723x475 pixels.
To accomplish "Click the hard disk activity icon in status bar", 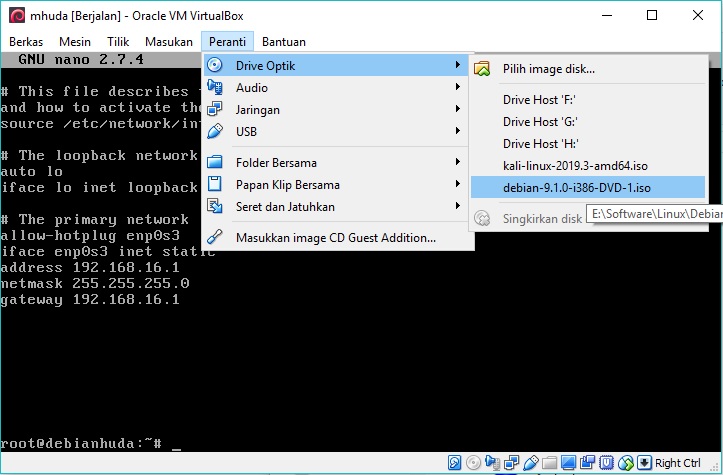I will [454, 462].
